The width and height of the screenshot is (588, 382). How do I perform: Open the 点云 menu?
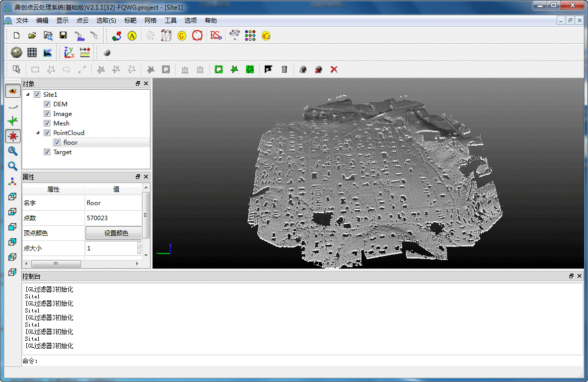click(x=82, y=21)
